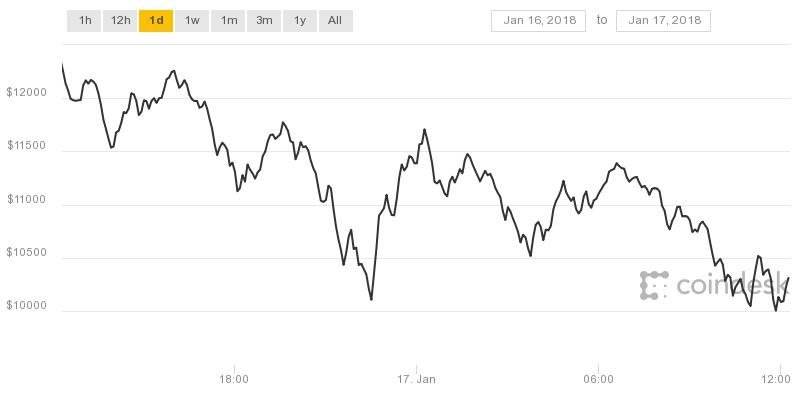Viewport: 800px width, 400px height.
Task: Display the 1y price history
Action: pyautogui.click(x=299, y=20)
